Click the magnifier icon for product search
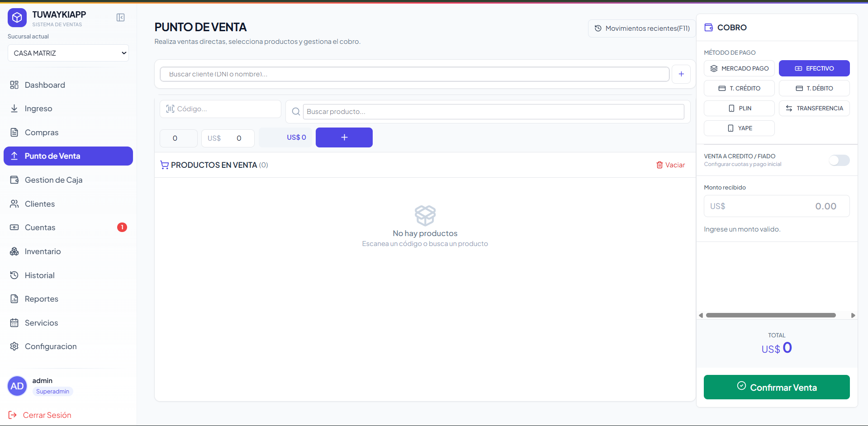Viewport: 868px width, 426px height. point(296,112)
